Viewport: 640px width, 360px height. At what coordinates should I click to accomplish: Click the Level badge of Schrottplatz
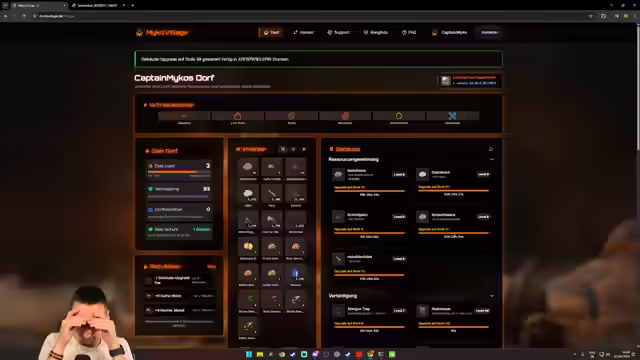[399, 217]
